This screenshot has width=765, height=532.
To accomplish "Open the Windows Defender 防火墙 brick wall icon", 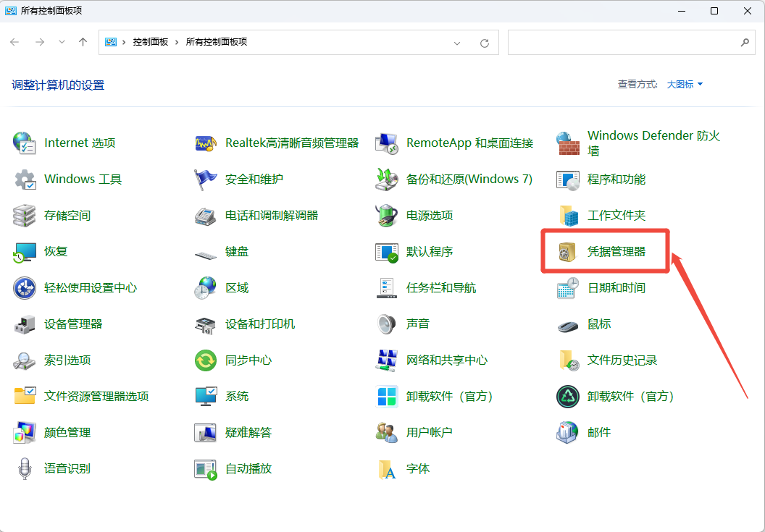I will click(568, 143).
